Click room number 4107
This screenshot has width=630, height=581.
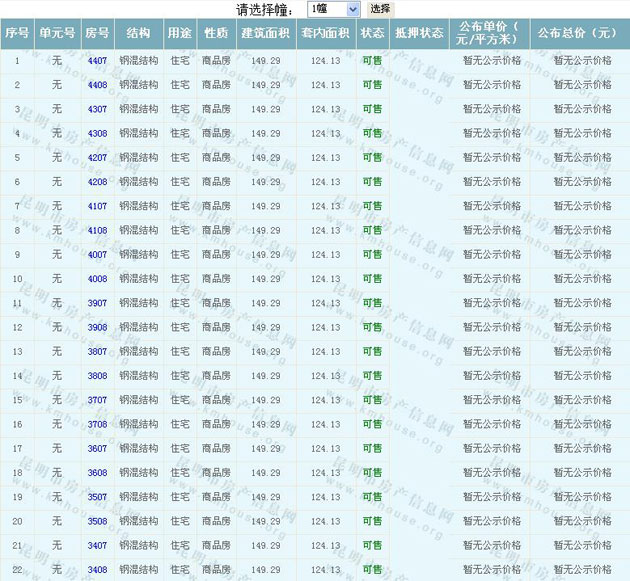tap(97, 206)
